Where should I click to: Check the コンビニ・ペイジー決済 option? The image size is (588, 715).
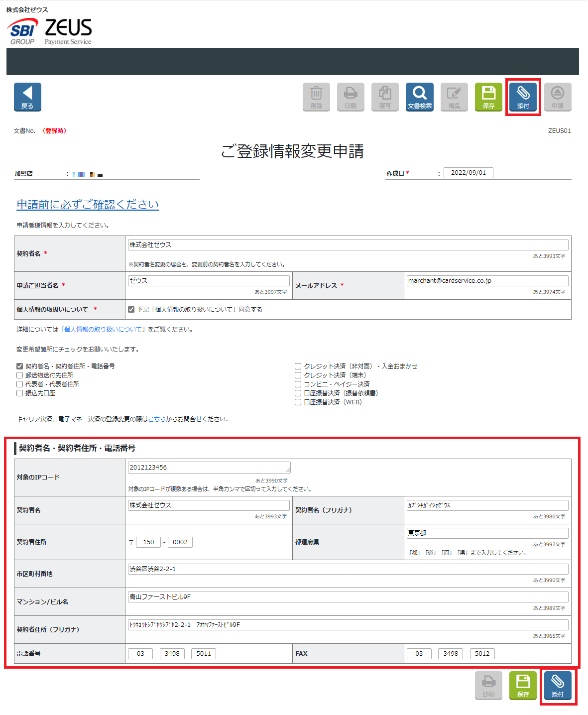298,384
